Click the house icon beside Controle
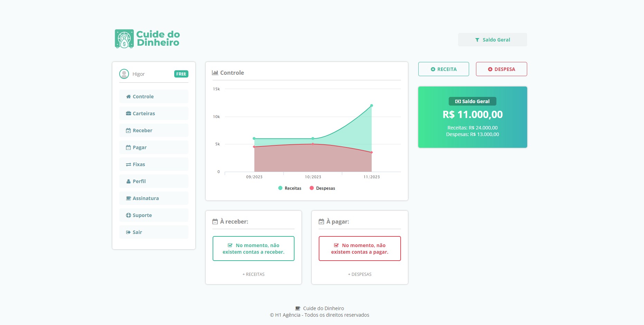This screenshot has width=644, height=325. (x=128, y=97)
